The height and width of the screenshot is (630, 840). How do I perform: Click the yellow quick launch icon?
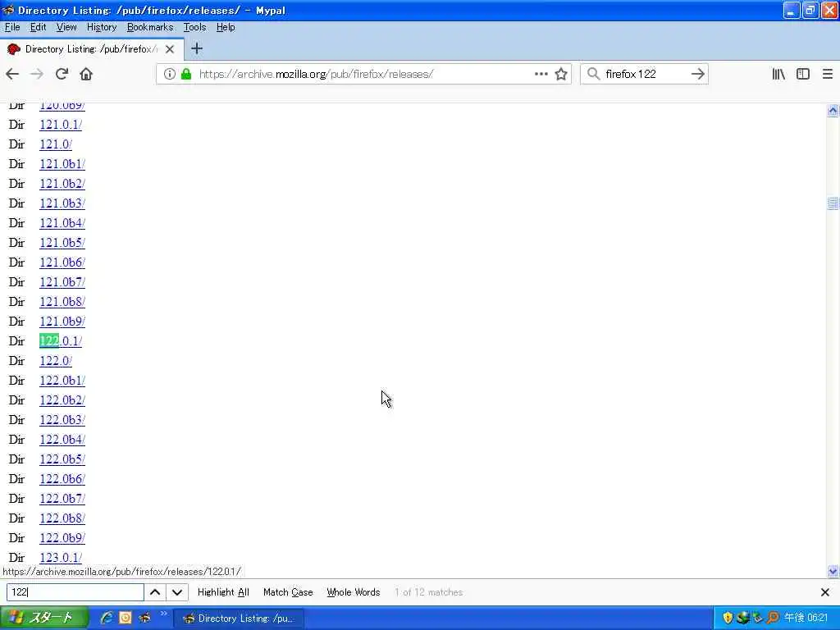coord(126,618)
